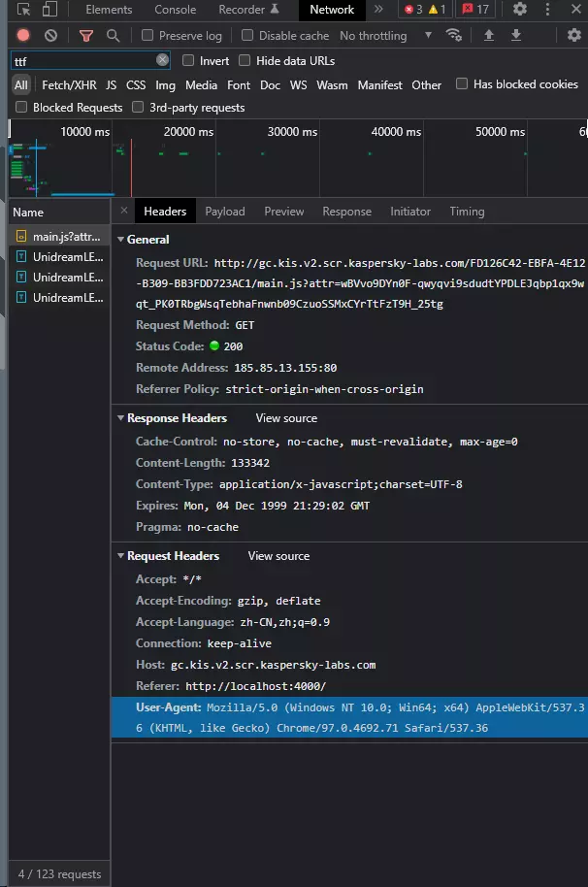Open the network search magnifier

(114, 36)
